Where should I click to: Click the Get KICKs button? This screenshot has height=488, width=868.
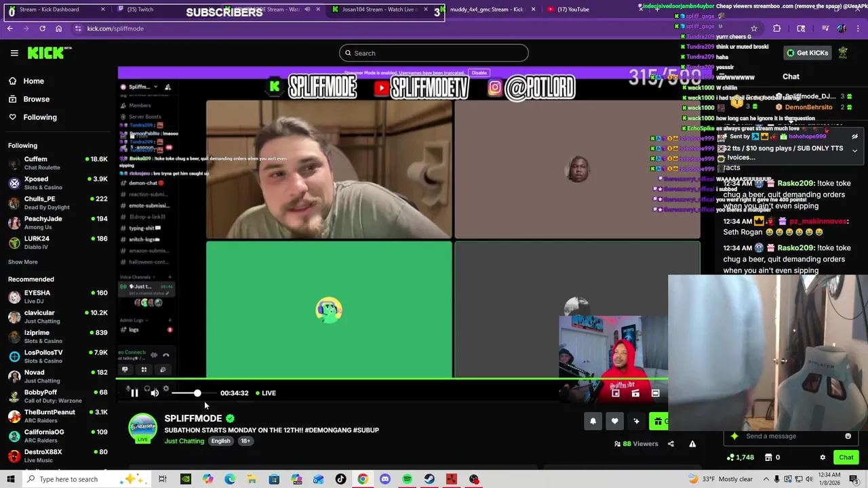(x=807, y=53)
